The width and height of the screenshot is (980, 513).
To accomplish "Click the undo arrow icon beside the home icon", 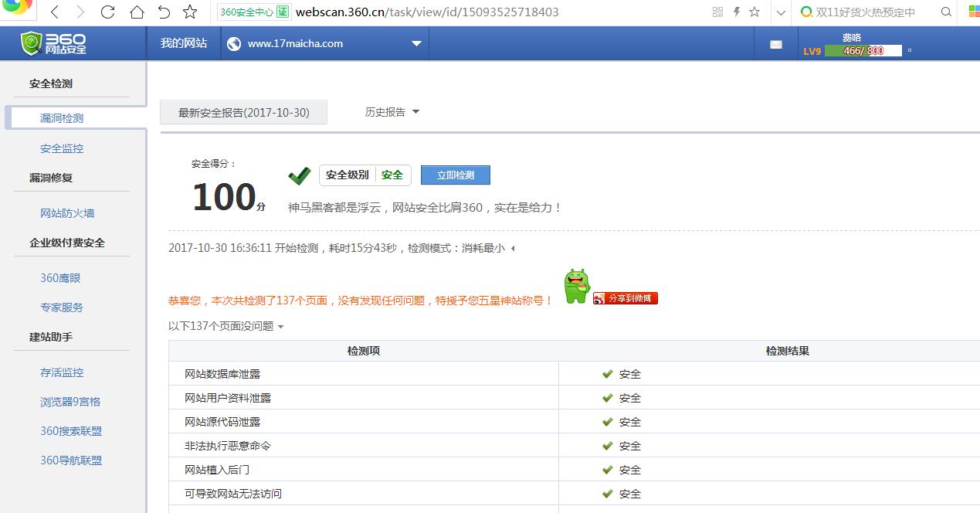I will (164, 12).
